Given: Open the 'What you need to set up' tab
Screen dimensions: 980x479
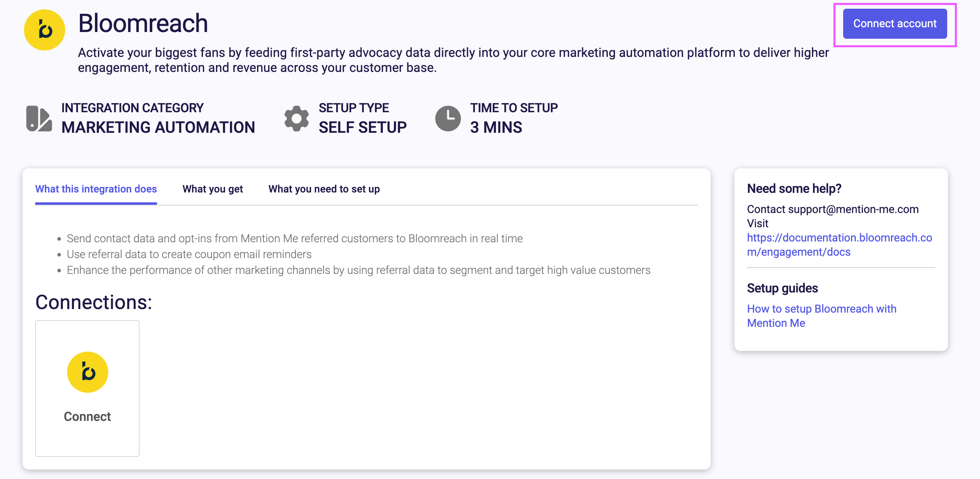Looking at the screenshot, I should [324, 189].
